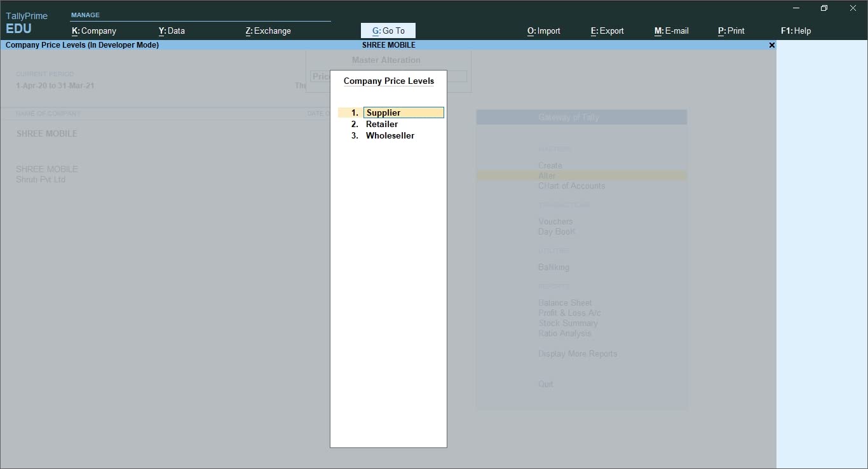Open the Balance Sheet report
Screen dimensions: 868x469
(565, 302)
